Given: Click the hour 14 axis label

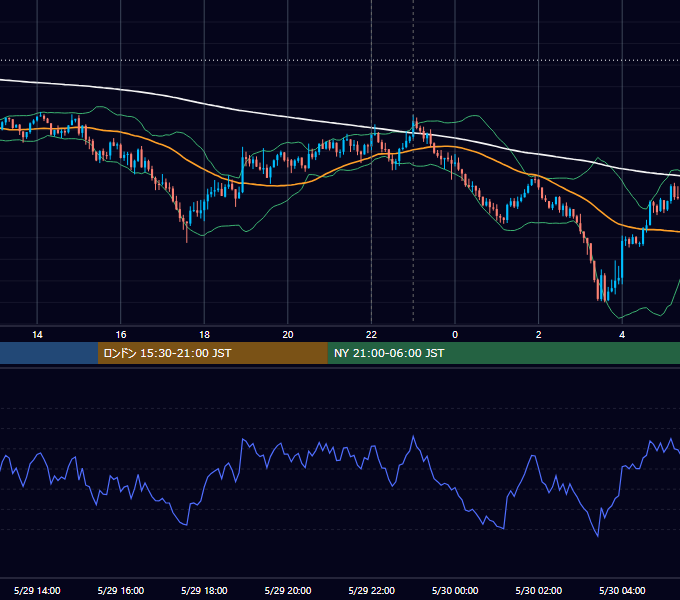Looking at the screenshot, I should [37, 335].
